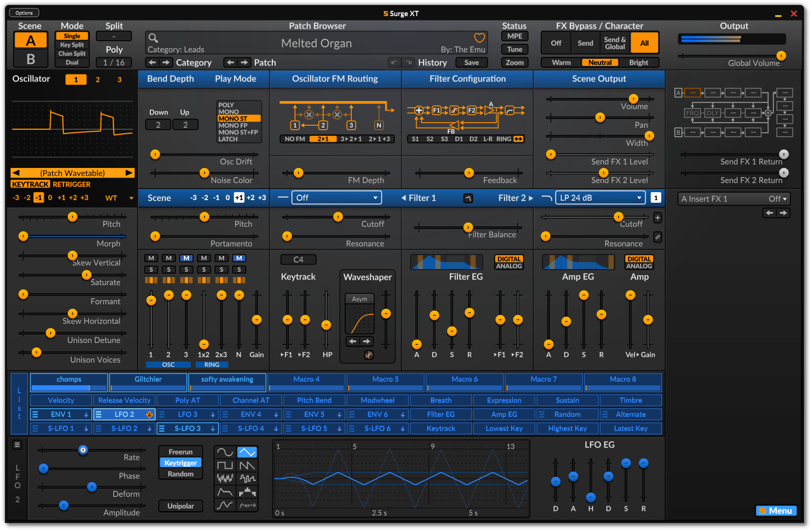Choose the Warm character
812x531 pixels.
tap(561, 62)
